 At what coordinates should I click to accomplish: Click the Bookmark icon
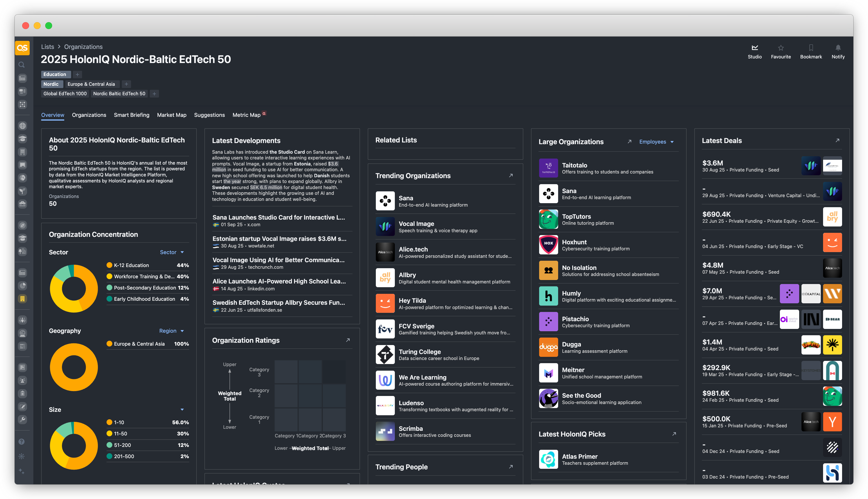[811, 48]
